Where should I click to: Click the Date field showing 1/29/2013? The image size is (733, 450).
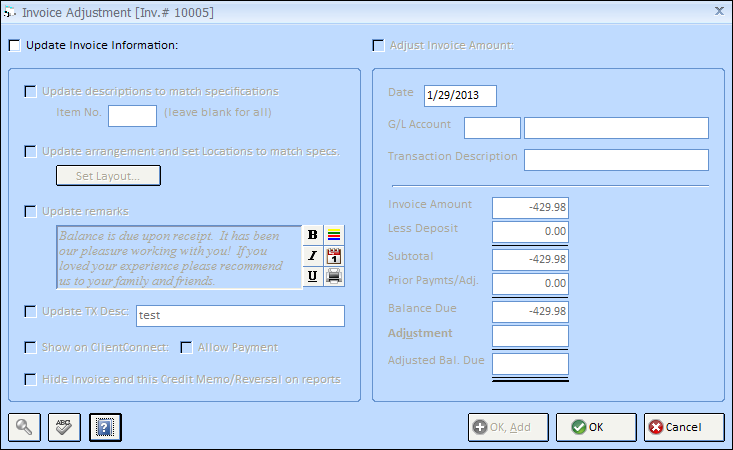coord(460,96)
